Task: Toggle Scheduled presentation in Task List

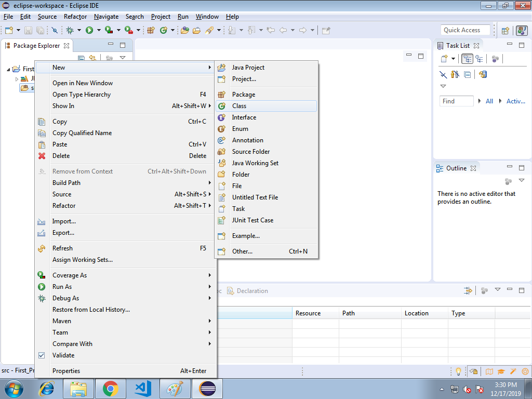Action: tap(479, 59)
